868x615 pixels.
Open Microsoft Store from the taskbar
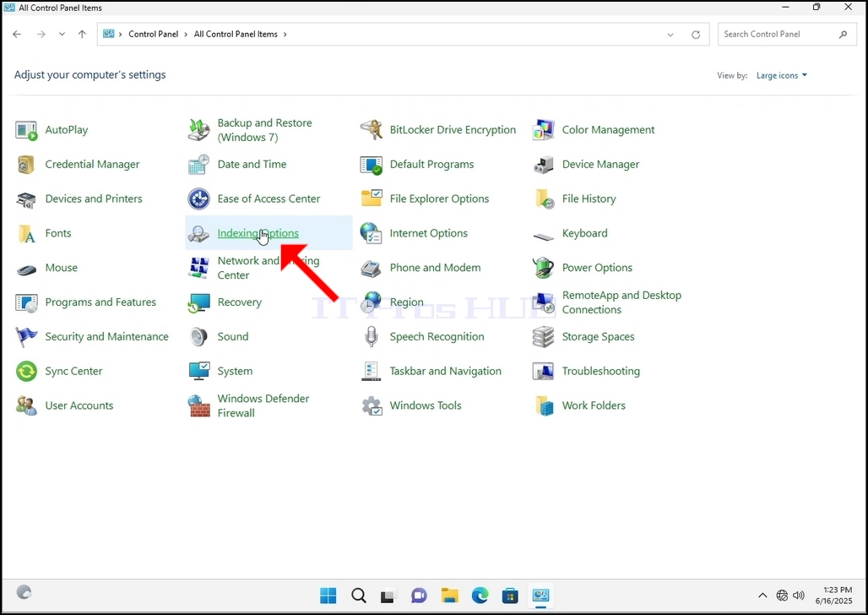(510, 596)
